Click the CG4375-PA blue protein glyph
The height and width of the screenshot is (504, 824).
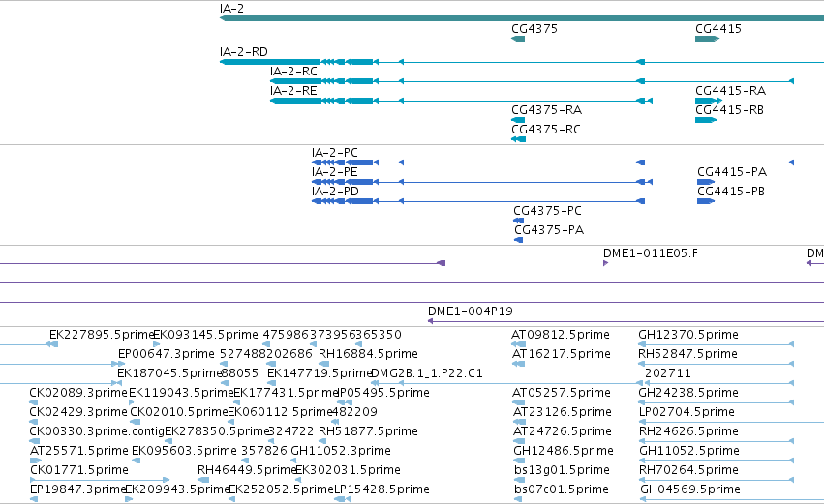[x=519, y=240]
